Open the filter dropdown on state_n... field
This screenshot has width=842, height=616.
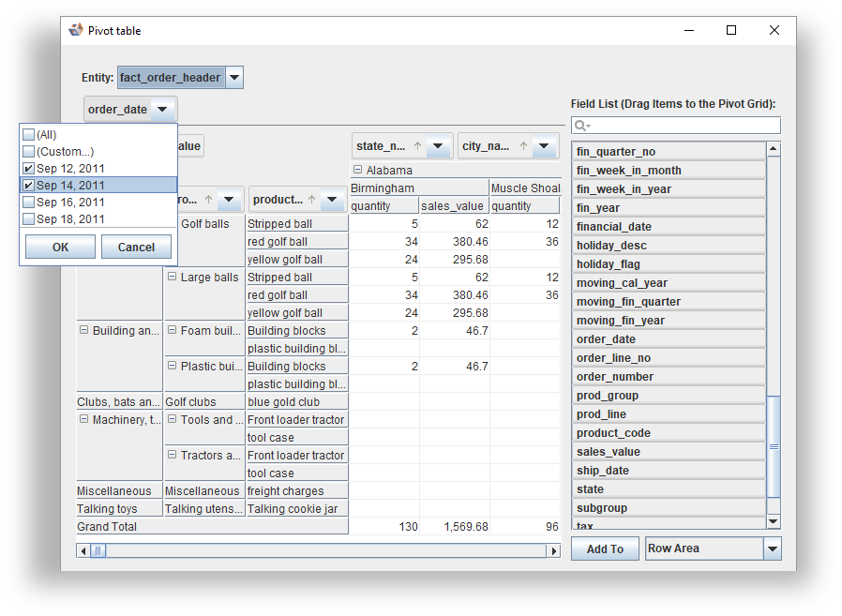tap(438, 146)
